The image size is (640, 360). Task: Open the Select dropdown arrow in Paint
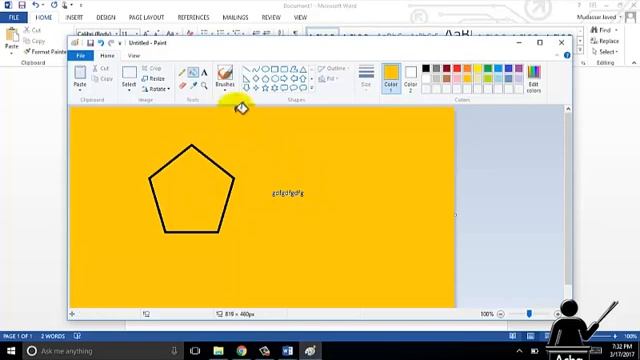[x=129, y=90]
